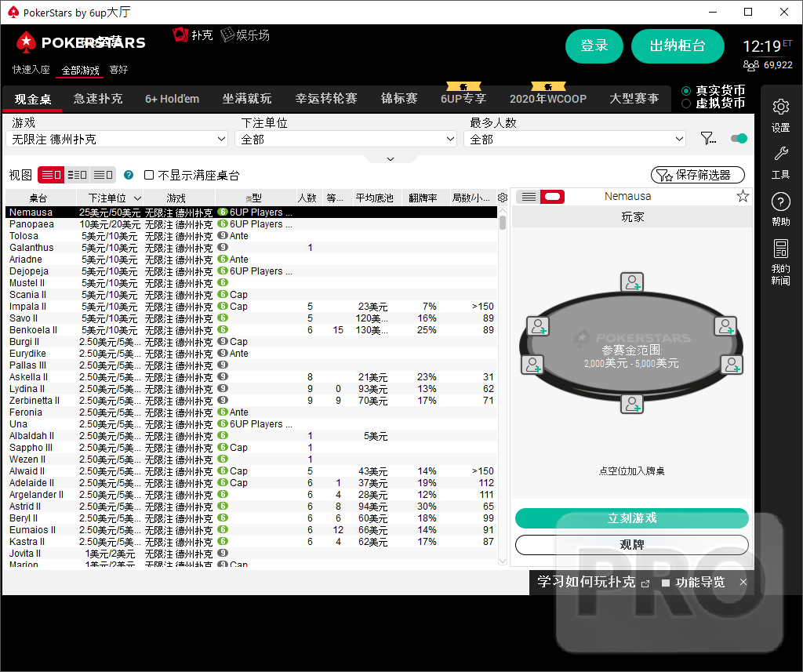Click the 帮助 help question mark icon

click(780, 202)
